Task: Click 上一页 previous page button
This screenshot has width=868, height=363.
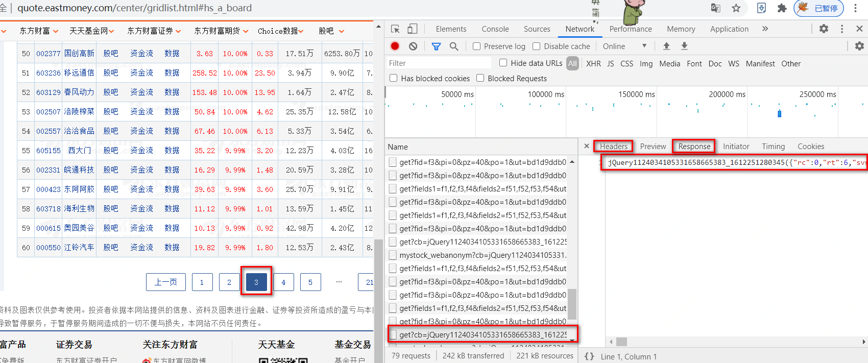Action: point(166,282)
